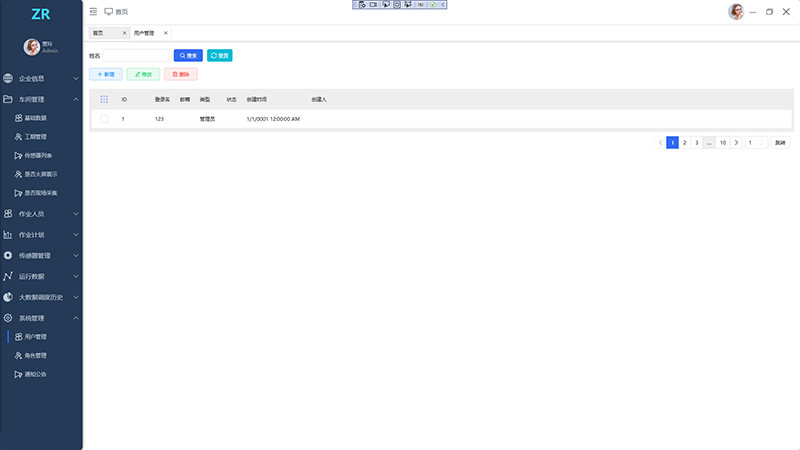Click the green checkmark in floating toolbar
The width and height of the screenshot is (800, 450).
(x=433, y=5)
